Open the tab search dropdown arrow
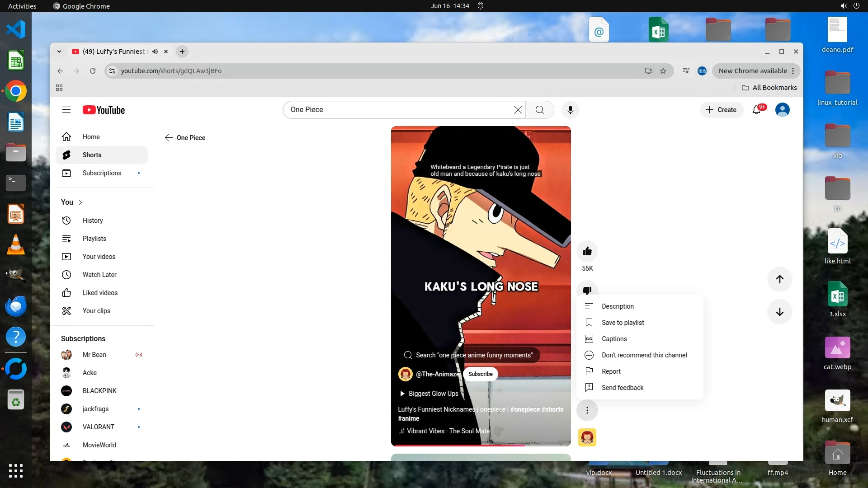The width and height of the screenshot is (868, 488). click(59, 52)
